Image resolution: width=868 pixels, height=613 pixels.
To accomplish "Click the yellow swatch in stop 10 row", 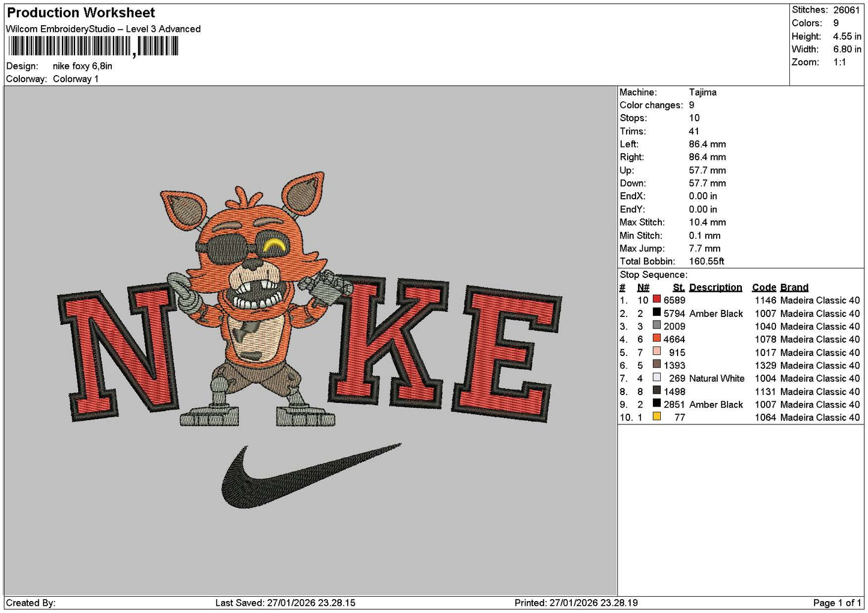I will [657, 416].
